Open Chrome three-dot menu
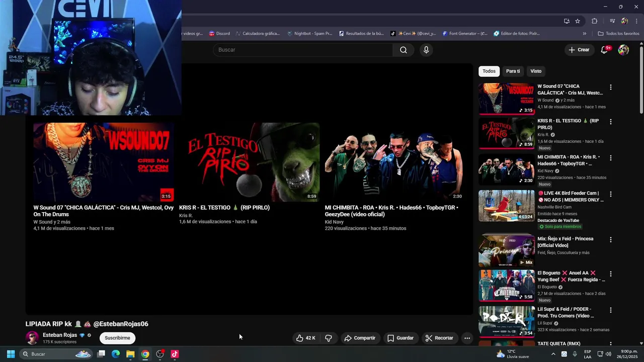Image resolution: width=644 pixels, height=362 pixels. (636, 21)
